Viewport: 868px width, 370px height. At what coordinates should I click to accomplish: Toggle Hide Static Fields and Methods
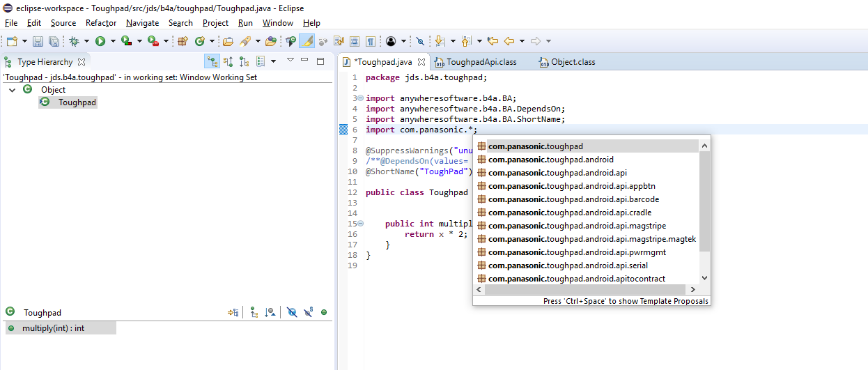308,313
